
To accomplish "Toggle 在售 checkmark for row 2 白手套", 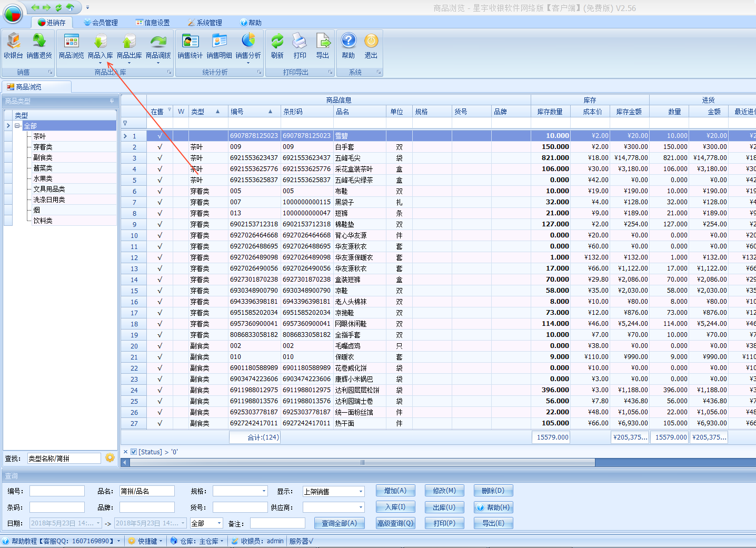I will coord(160,147).
